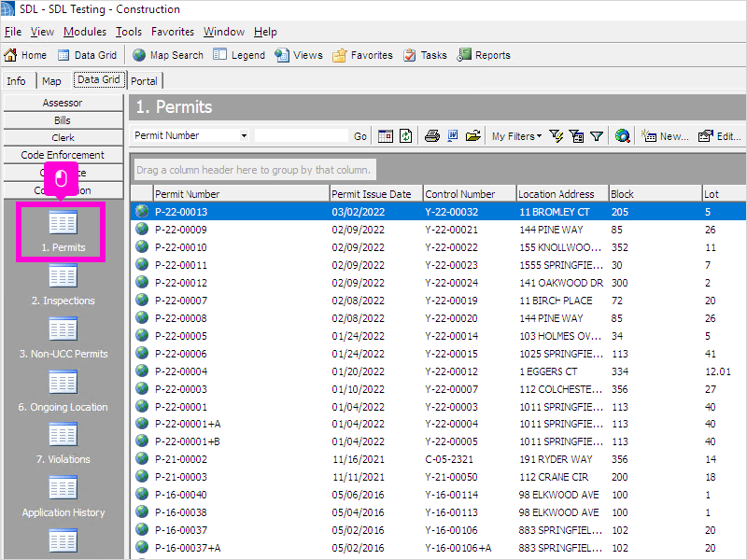747x560 pixels.
Task: Open the Application History grid icon
Action: pyautogui.click(x=63, y=487)
